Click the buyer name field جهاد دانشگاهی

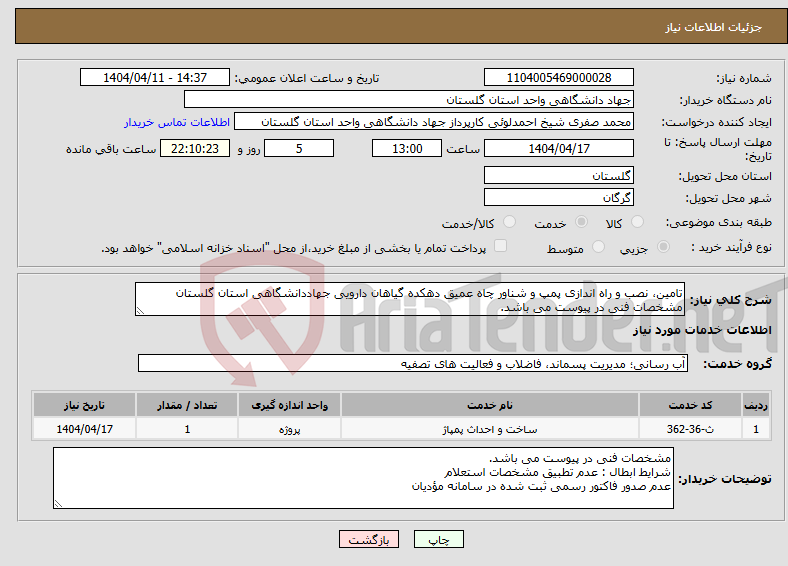pos(409,100)
